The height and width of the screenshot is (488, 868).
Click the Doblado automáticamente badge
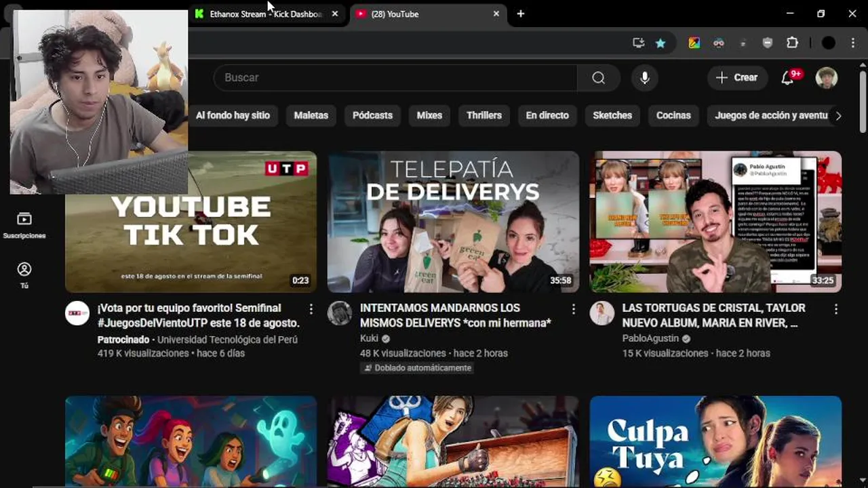[x=417, y=367]
